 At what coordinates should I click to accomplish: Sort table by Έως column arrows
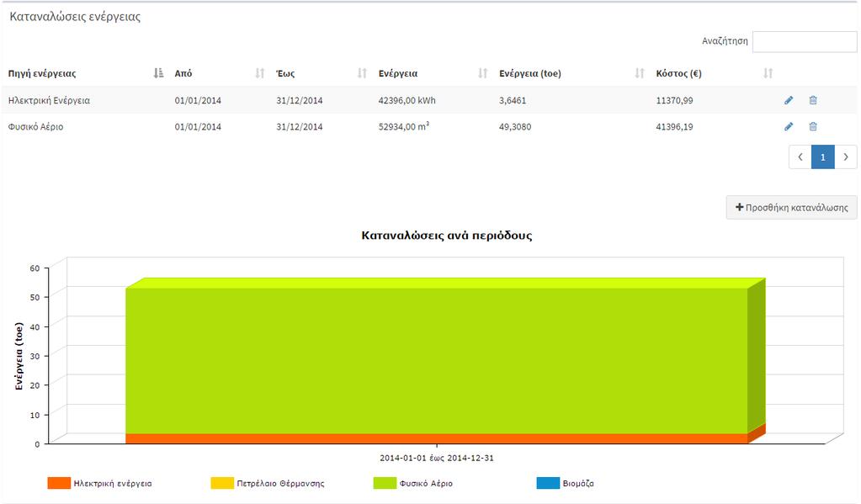pos(362,73)
